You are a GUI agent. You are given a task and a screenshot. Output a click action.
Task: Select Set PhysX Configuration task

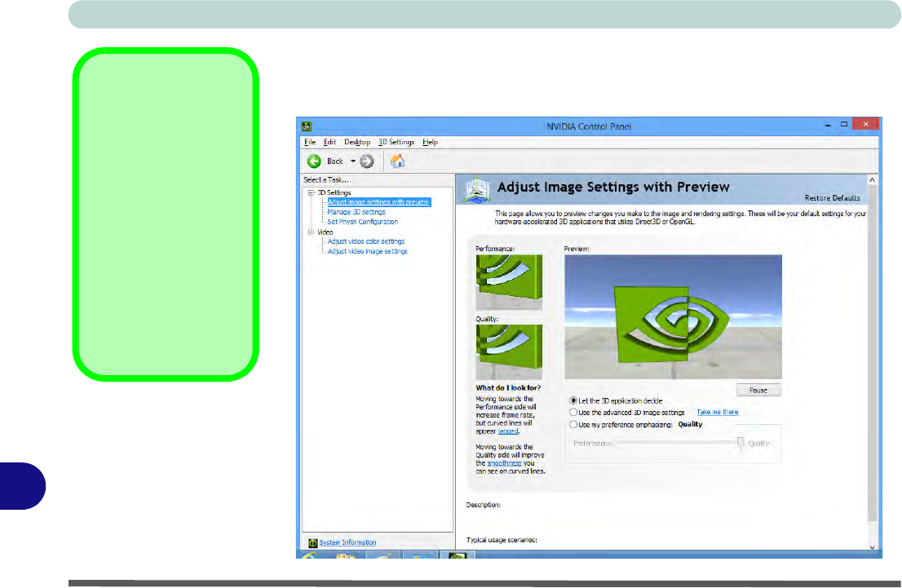(362, 222)
